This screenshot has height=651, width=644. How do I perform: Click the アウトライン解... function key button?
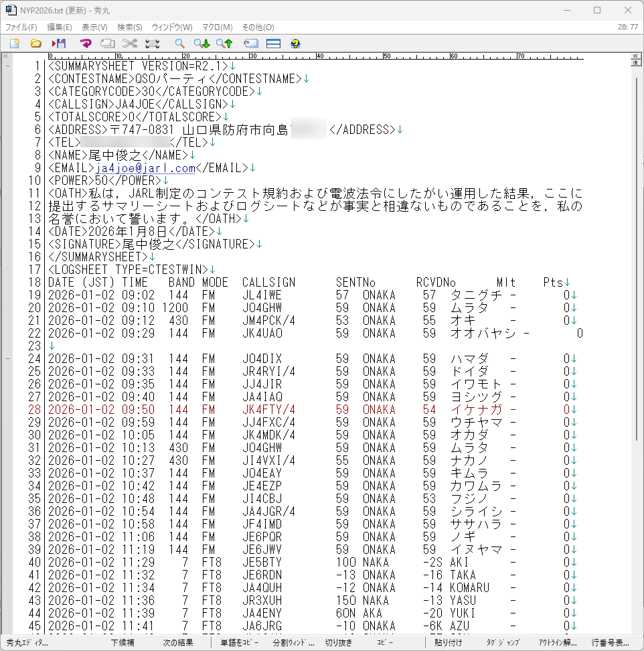(x=557, y=643)
